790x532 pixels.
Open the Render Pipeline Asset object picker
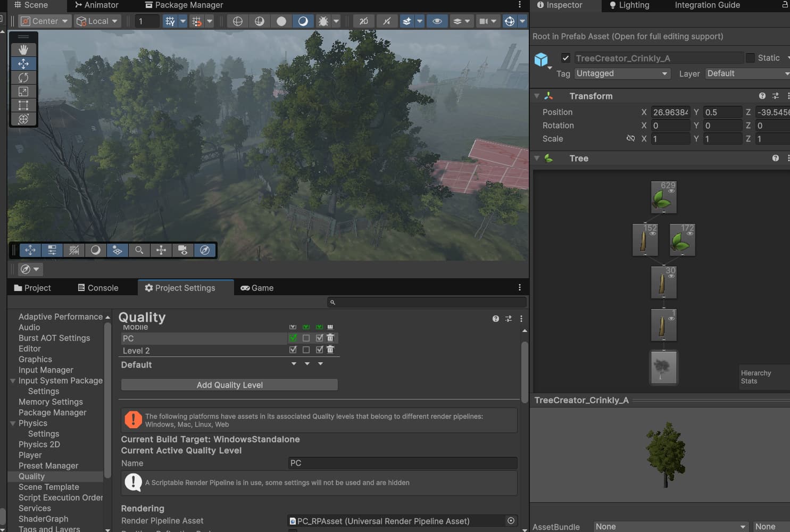(510, 521)
